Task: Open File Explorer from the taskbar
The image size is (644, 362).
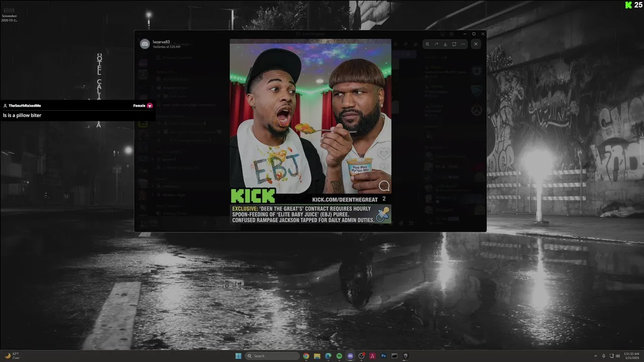Action: [x=317, y=356]
